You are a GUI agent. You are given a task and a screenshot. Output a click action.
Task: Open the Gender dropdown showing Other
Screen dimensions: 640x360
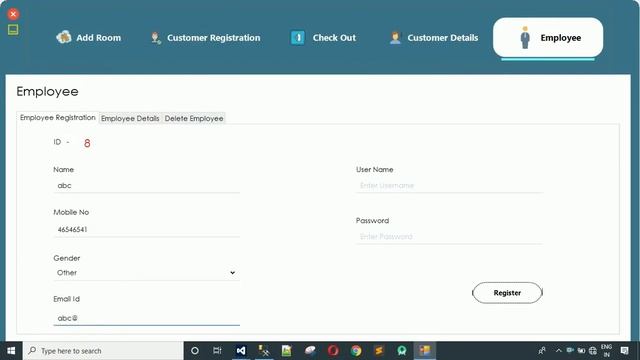147,273
